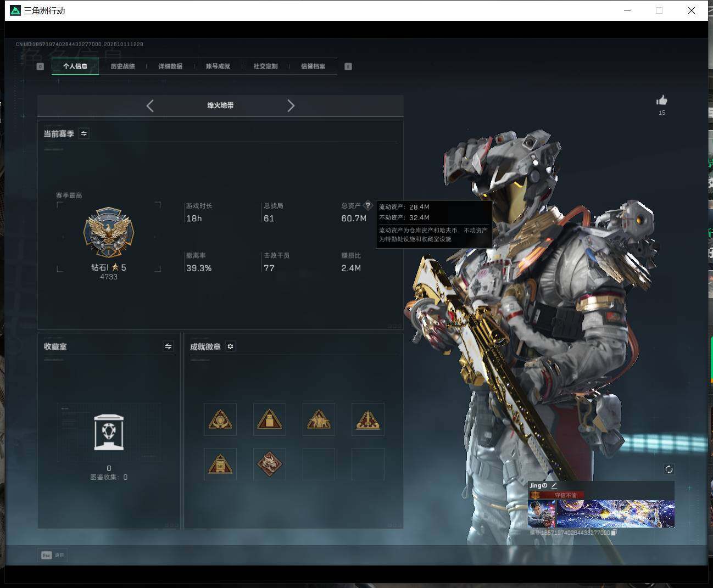Viewport: 713px width, 588px height.
Task: Click the thumbs-up like icon
Action: 662,100
